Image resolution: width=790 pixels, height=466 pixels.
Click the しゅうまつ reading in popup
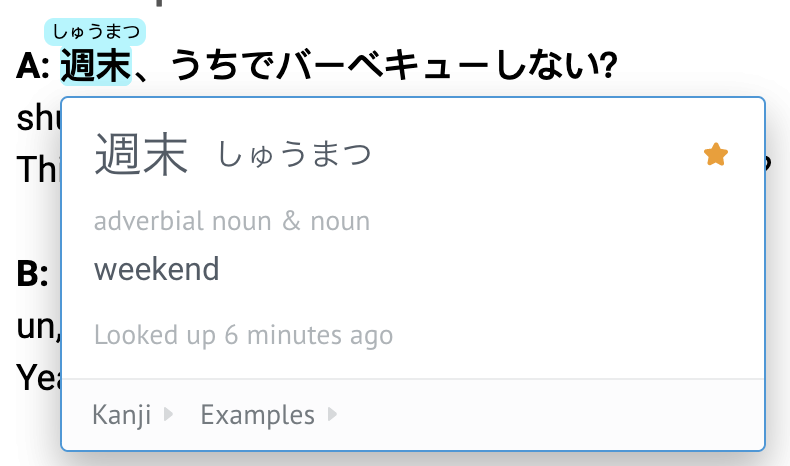point(294,155)
